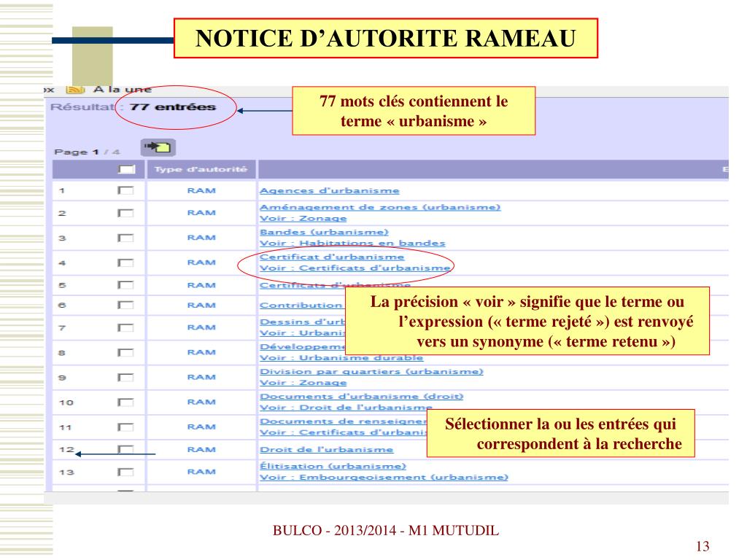Click row number 11 in the results table
The width and height of the screenshot is (747, 560).
click(65, 427)
